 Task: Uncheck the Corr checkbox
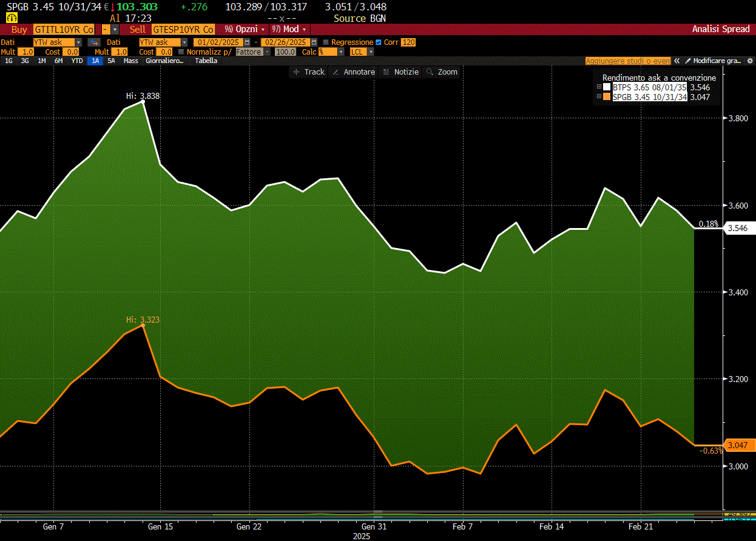[379, 42]
